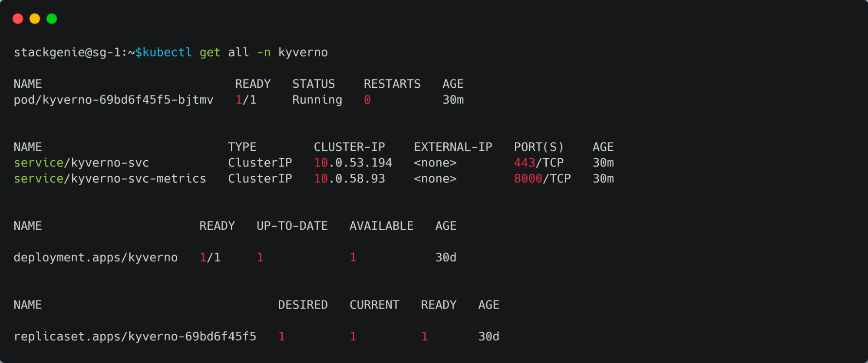
Task: Click the yellow minimize window button
Action: 35,19
